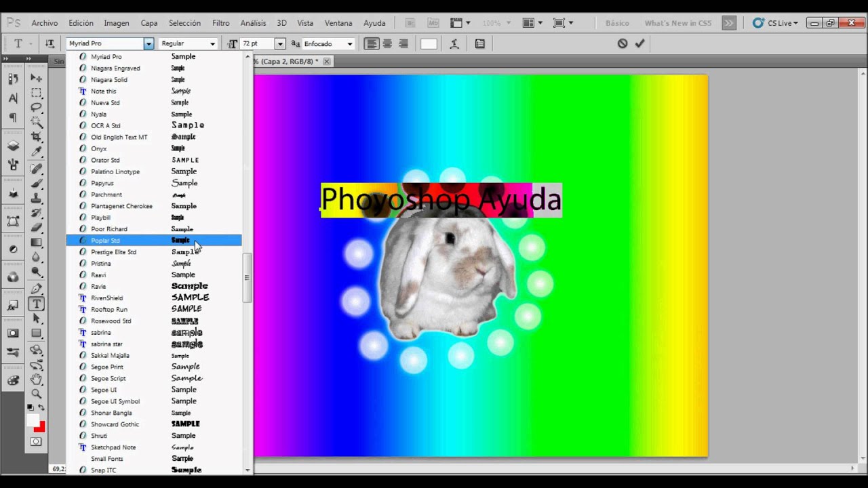Image resolution: width=868 pixels, height=488 pixels.
Task: Select the Blur tool
Action: (37, 258)
